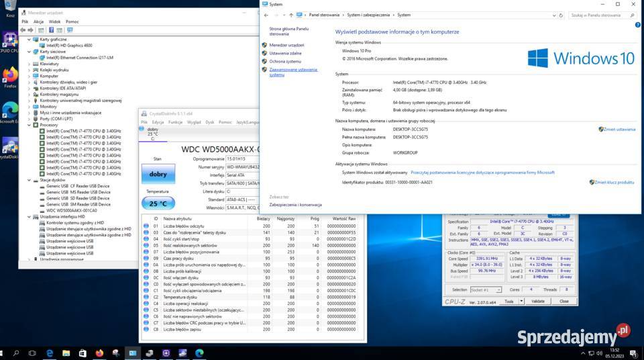Click SMART status icon for attribute 05 row
644x360 pixels.
(146, 245)
